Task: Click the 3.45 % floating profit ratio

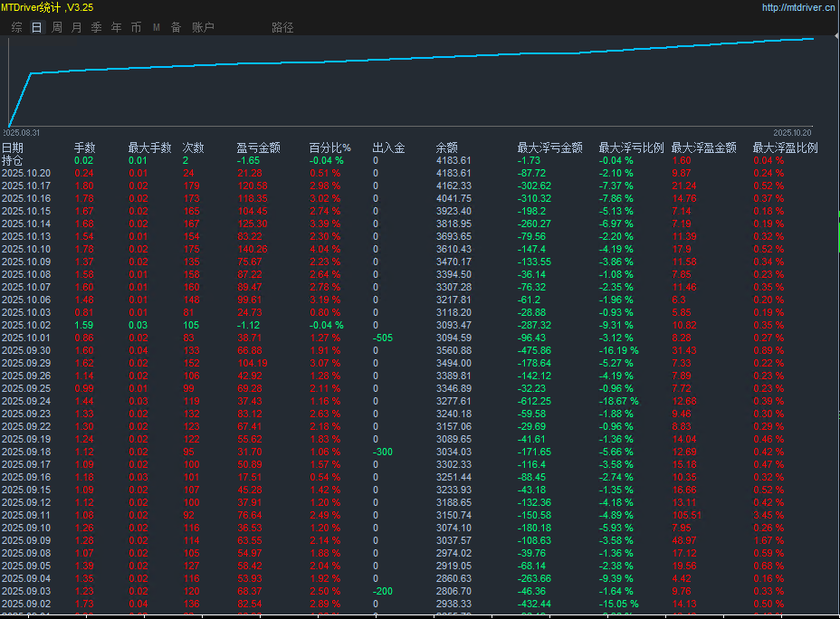Action: pyautogui.click(x=768, y=515)
